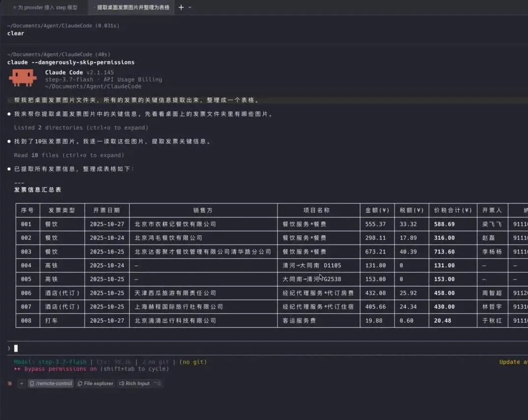Expand 'Read 10 files' output

coord(69,155)
